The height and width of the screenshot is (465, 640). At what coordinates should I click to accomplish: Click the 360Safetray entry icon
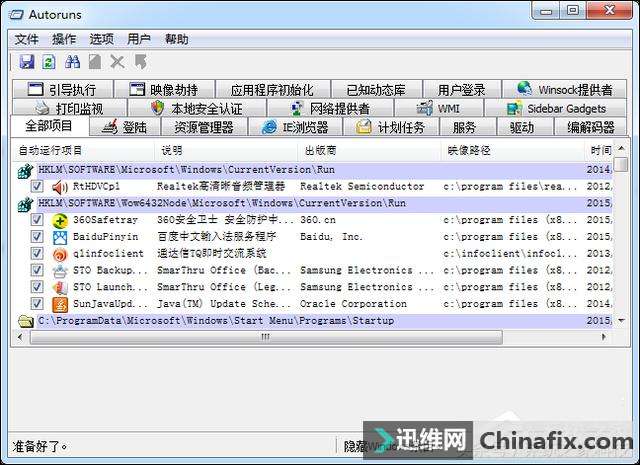tap(60, 220)
